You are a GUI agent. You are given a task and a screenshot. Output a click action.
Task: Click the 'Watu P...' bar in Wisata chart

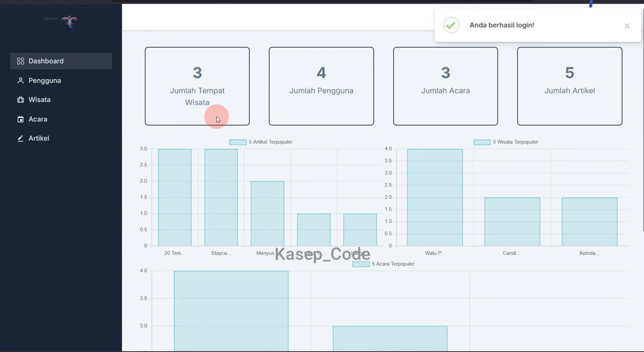[x=435, y=198]
